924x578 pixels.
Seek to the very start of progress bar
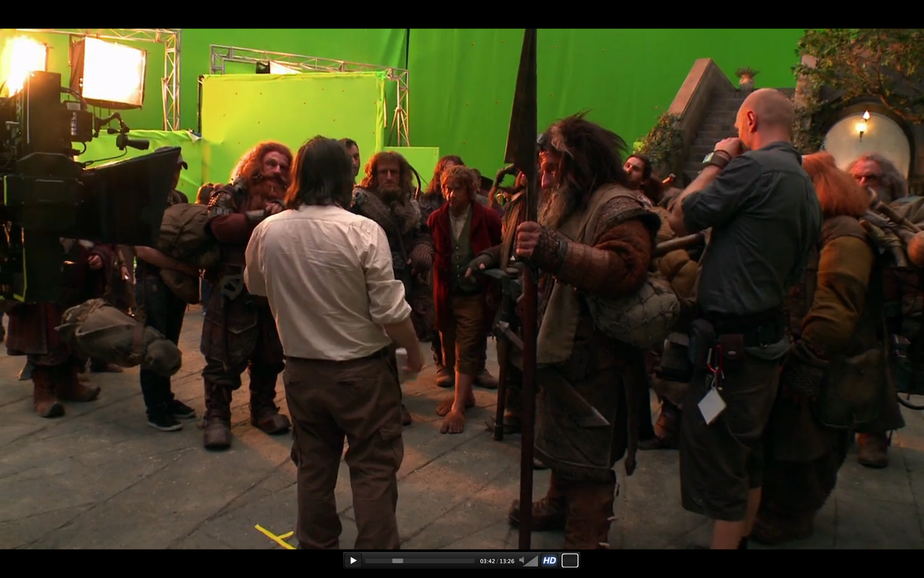tap(366, 561)
